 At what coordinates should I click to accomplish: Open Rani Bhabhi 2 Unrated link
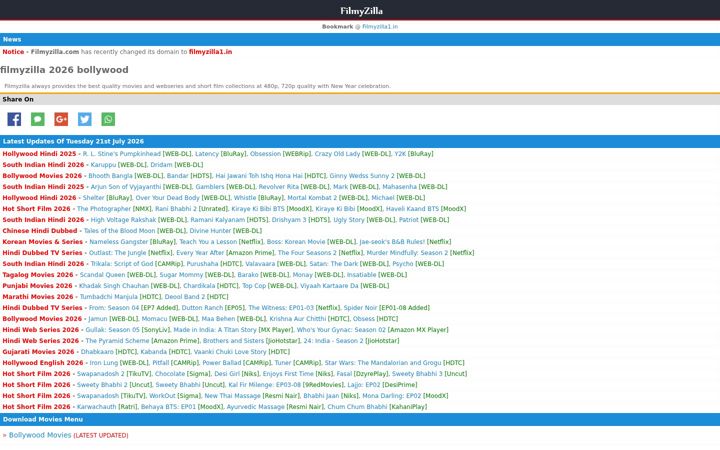pyautogui.click(x=176, y=209)
